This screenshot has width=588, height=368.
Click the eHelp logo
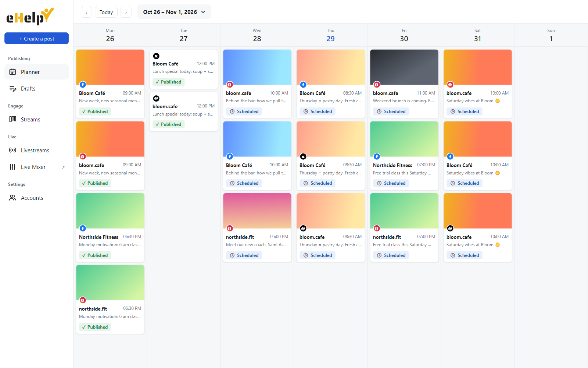pyautogui.click(x=30, y=16)
